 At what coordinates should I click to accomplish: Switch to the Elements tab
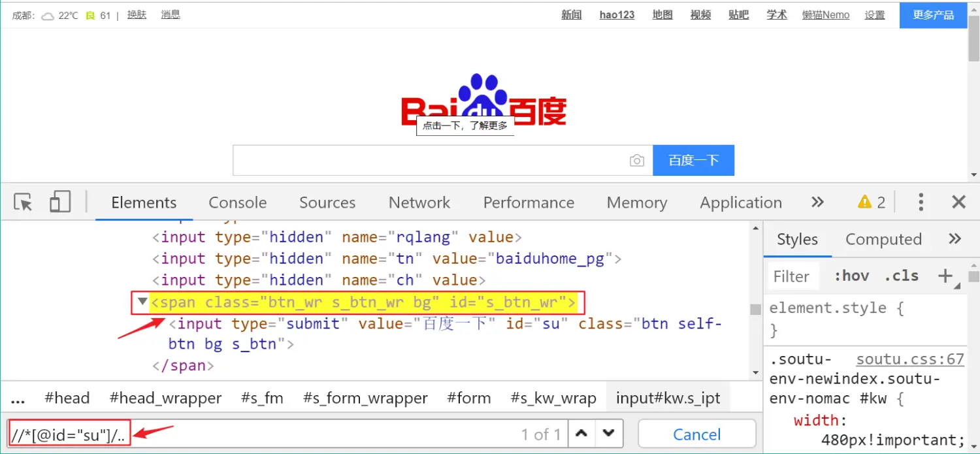click(144, 203)
